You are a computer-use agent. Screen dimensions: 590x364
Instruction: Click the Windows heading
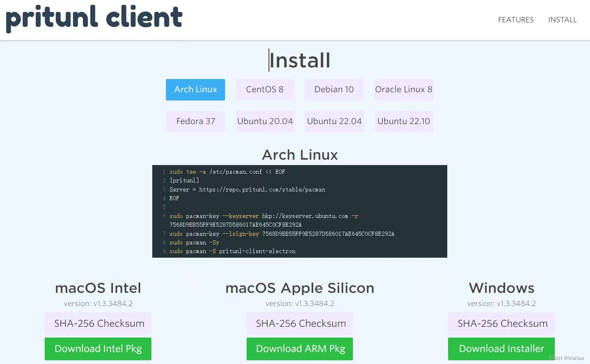501,288
